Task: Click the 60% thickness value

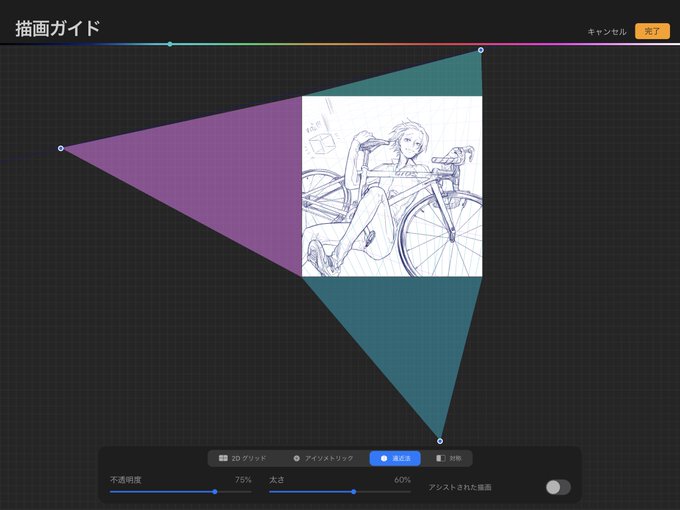Action: click(x=402, y=480)
